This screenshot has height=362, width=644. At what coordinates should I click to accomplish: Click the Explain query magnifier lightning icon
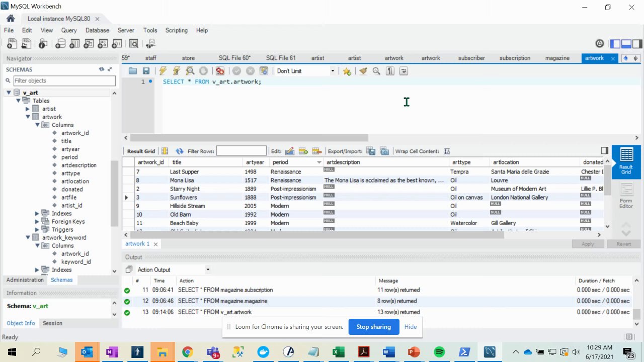[x=190, y=71]
